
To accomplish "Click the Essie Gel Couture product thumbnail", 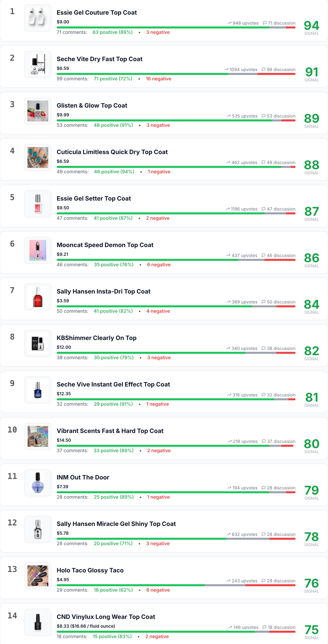I will point(38,18).
